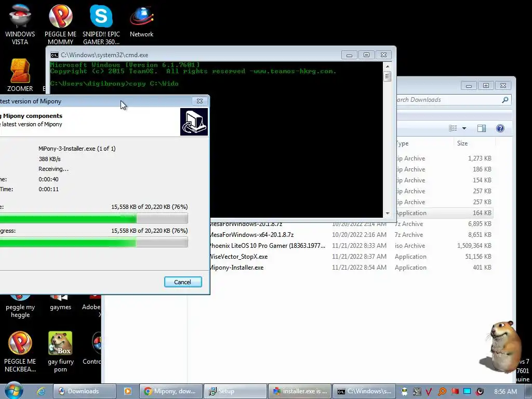Close the Downloads Explorer window
The width and height of the screenshot is (532, 399).
pyautogui.click(x=503, y=86)
